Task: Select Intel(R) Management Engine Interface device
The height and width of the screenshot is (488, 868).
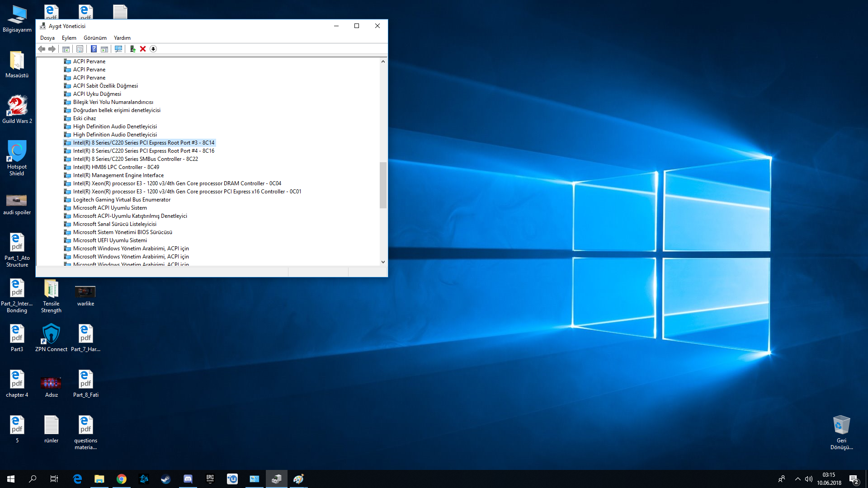Action: click(x=118, y=175)
